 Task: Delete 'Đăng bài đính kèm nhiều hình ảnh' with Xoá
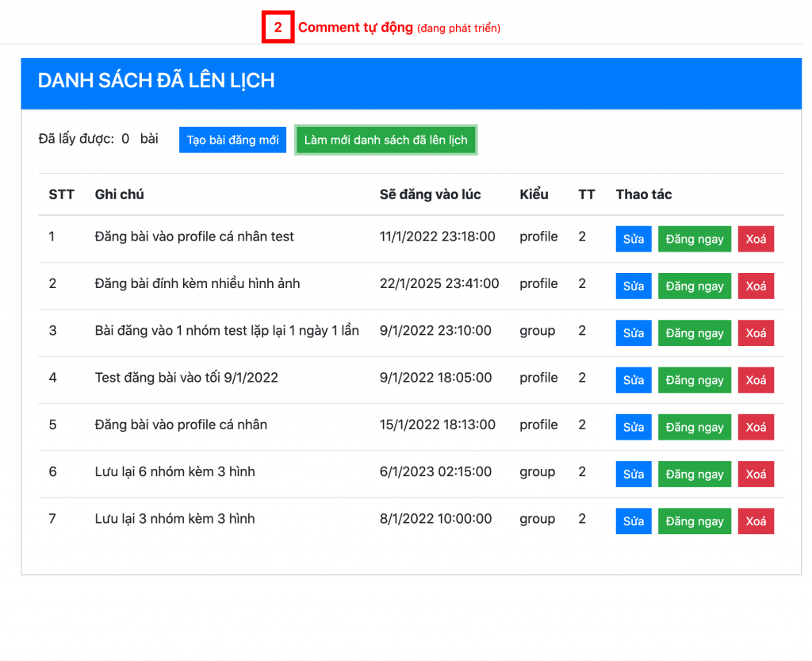click(x=756, y=286)
